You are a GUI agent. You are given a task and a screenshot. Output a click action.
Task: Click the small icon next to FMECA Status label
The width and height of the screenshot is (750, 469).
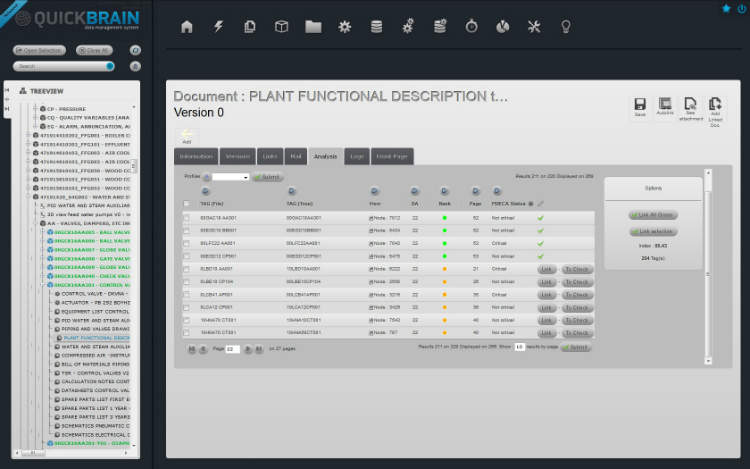pyautogui.click(x=531, y=204)
